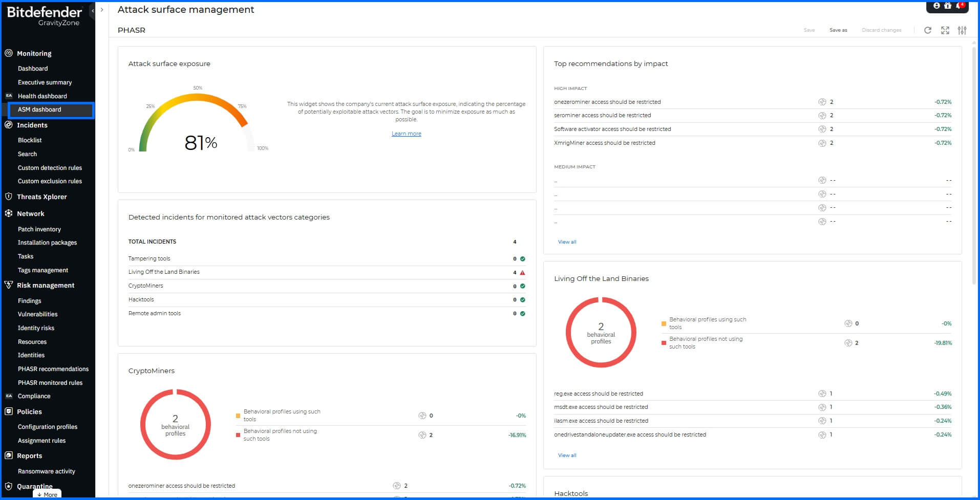Click the CryptoMiners donut chart
Image resolution: width=980 pixels, height=500 pixels.
(x=175, y=424)
